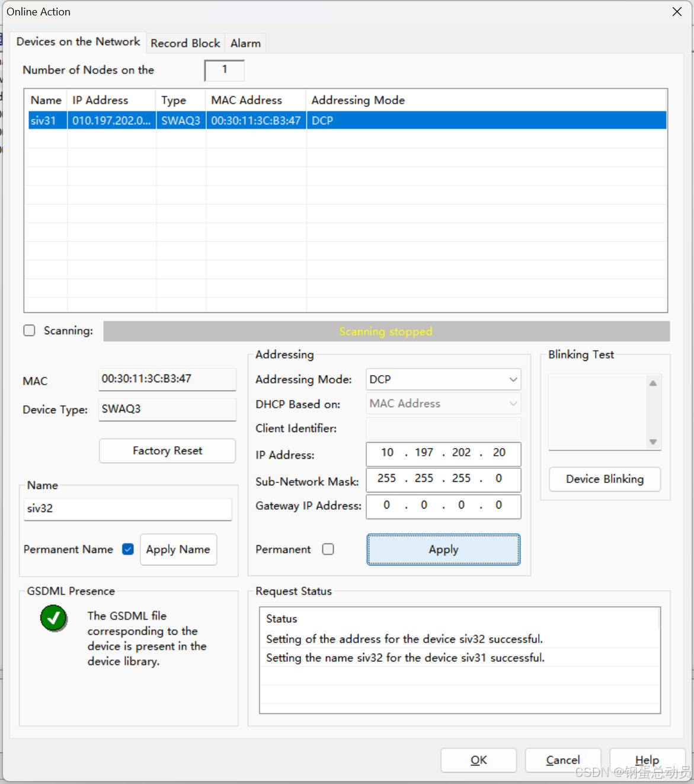Click the Status header in Request Status

pos(459,619)
